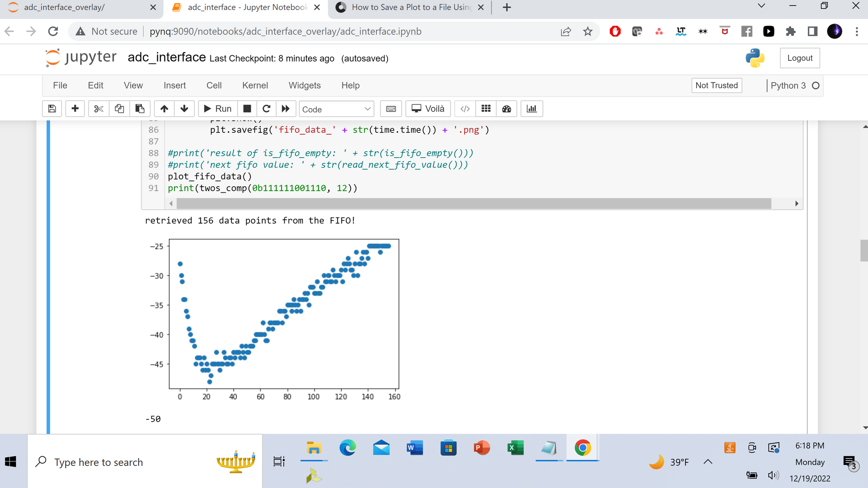
Task: Move selected cell up with the arrow icon
Action: tap(164, 109)
